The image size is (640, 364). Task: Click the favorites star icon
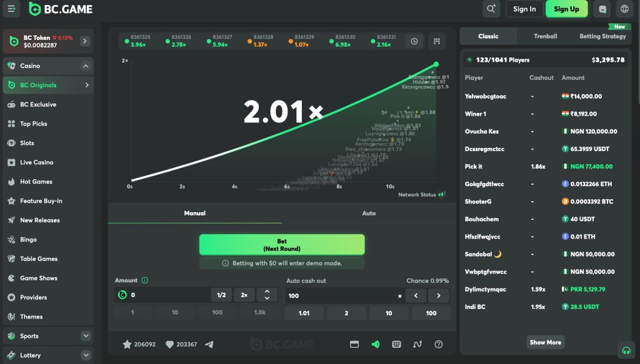(127, 345)
